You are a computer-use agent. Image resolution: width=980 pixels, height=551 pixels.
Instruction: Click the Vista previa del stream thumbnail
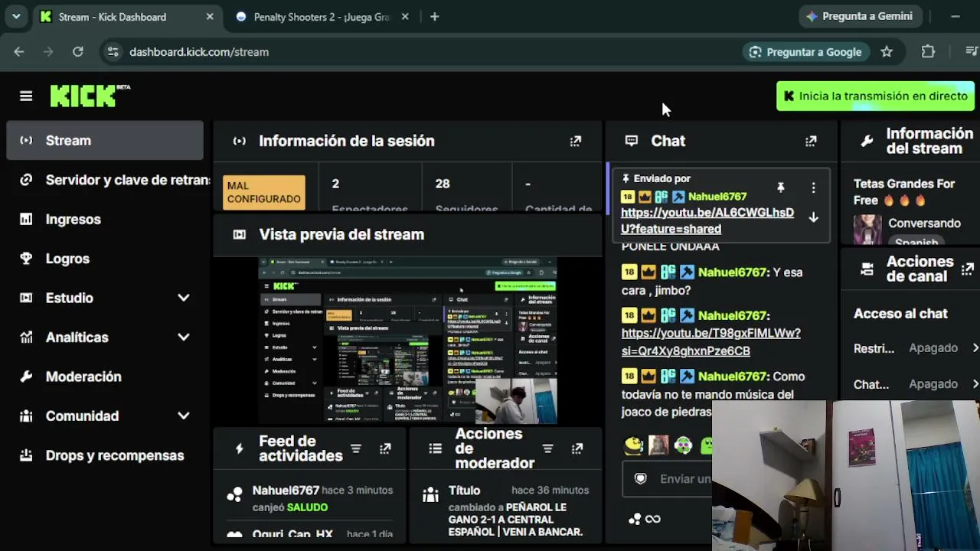407,341
